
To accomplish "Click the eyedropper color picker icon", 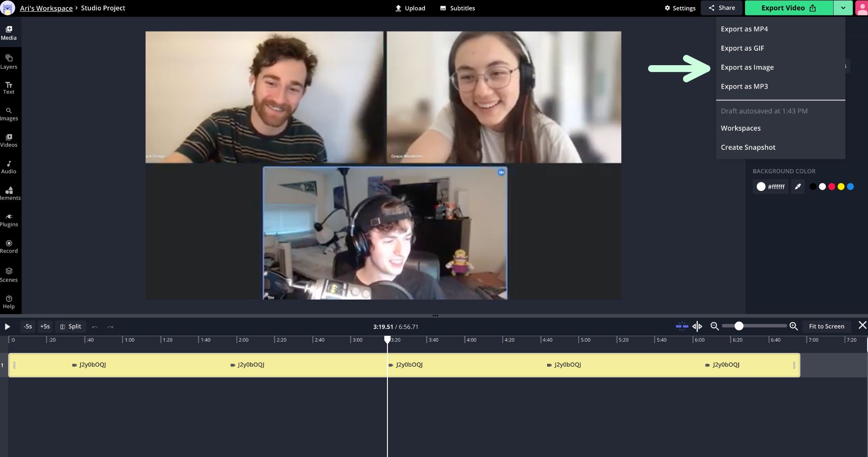I will tap(798, 186).
